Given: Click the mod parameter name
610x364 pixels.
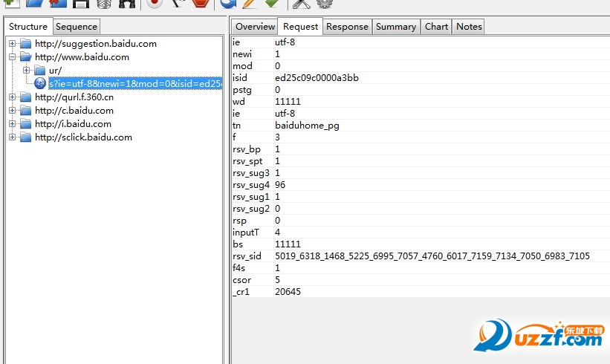Looking at the screenshot, I should click(242, 65).
